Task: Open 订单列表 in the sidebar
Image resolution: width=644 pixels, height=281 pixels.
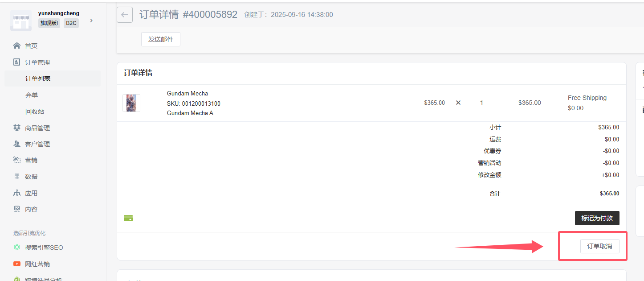Action: pos(38,79)
